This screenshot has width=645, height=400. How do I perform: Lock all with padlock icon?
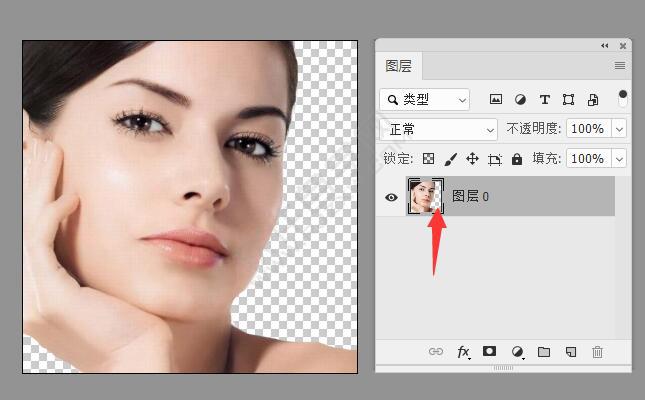[517, 159]
